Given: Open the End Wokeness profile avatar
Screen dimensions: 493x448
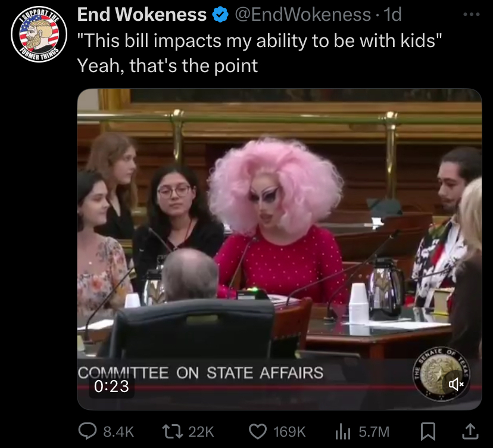Looking at the screenshot, I should click(x=39, y=34).
